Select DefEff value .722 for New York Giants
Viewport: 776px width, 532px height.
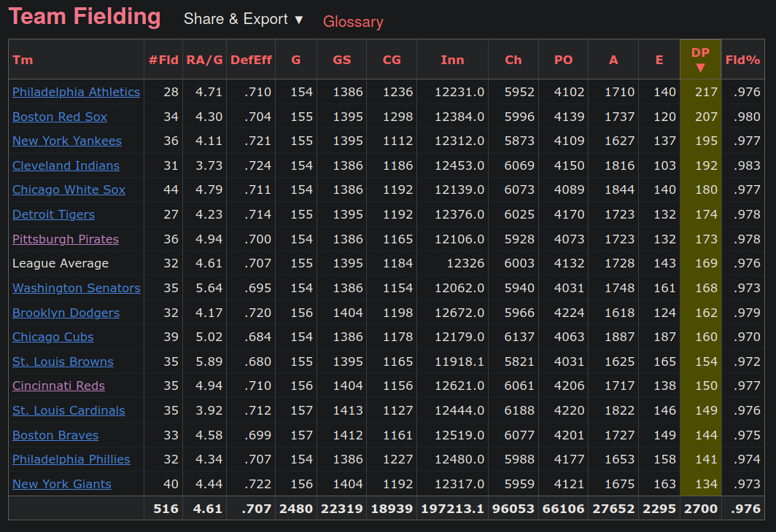[x=258, y=484]
